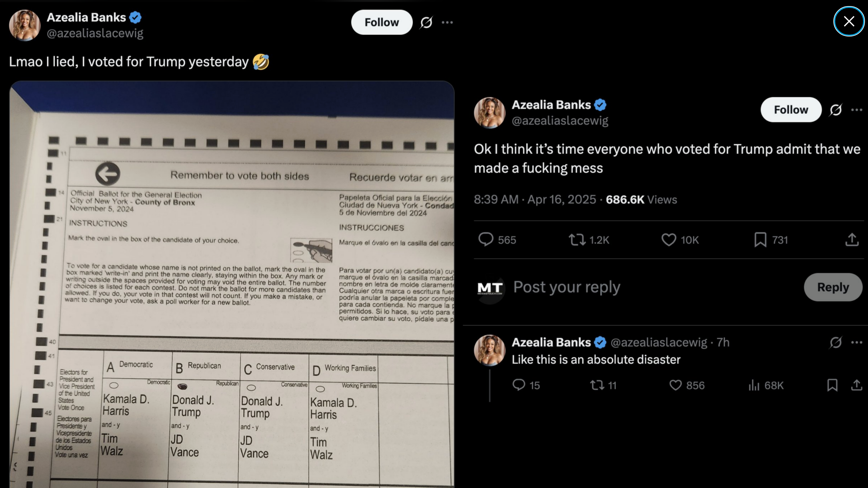Image resolution: width=868 pixels, height=488 pixels.
Task: Click the analytics icon showing 68K views
Action: 754,385
